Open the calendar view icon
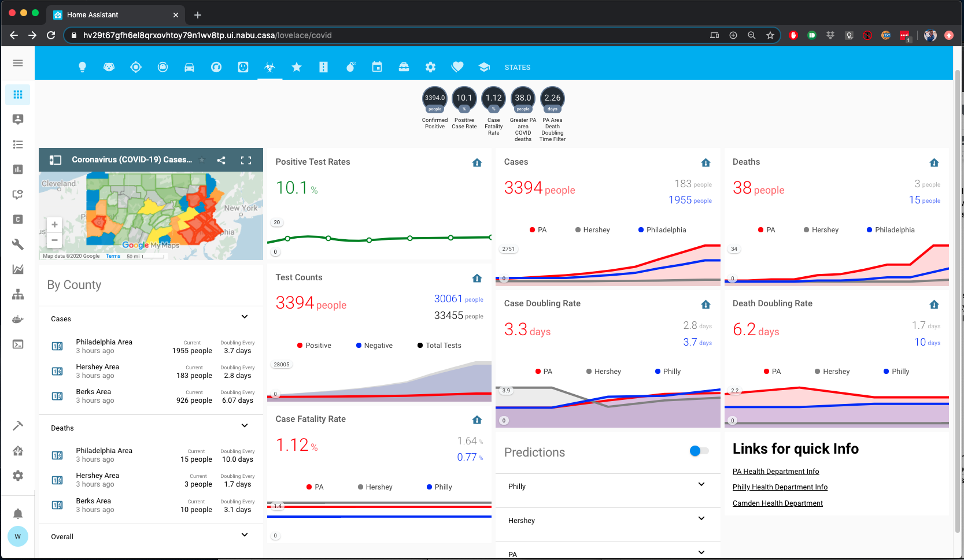This screenshot has width=964, height=560. tap(377, 67)
